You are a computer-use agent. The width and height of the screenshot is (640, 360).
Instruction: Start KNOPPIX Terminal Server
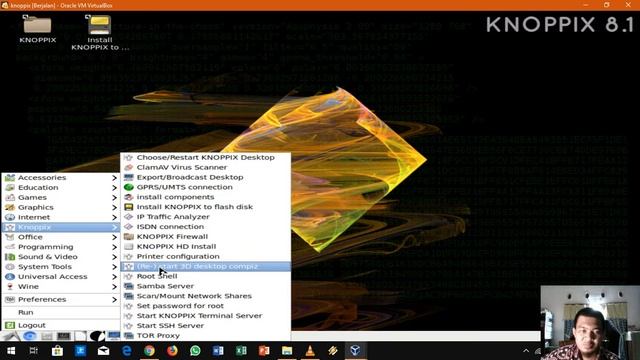tap(206, 316)
